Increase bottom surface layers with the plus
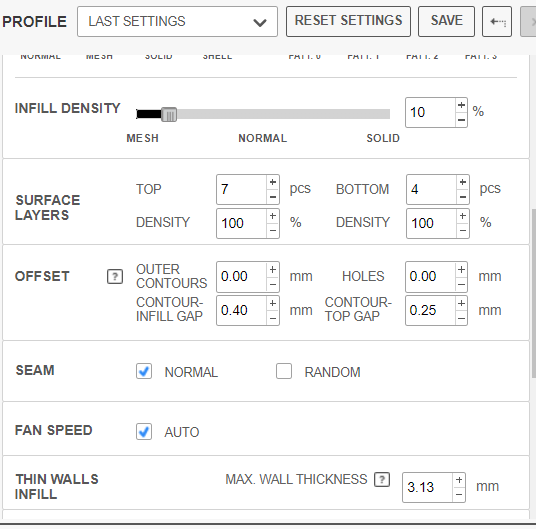Screen dimensions: 536x529 pos(463,182)
